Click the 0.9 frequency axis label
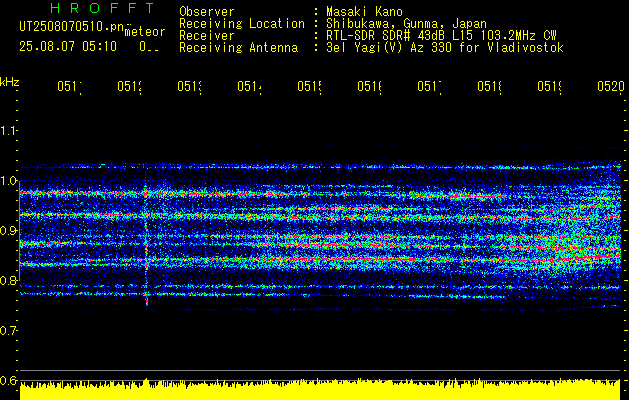The width and height of the screenshot is (629, 400). click(8, 231)
